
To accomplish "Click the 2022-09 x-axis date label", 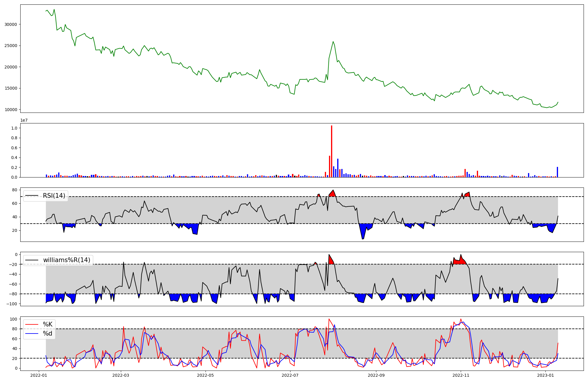I will coord(376,375).
